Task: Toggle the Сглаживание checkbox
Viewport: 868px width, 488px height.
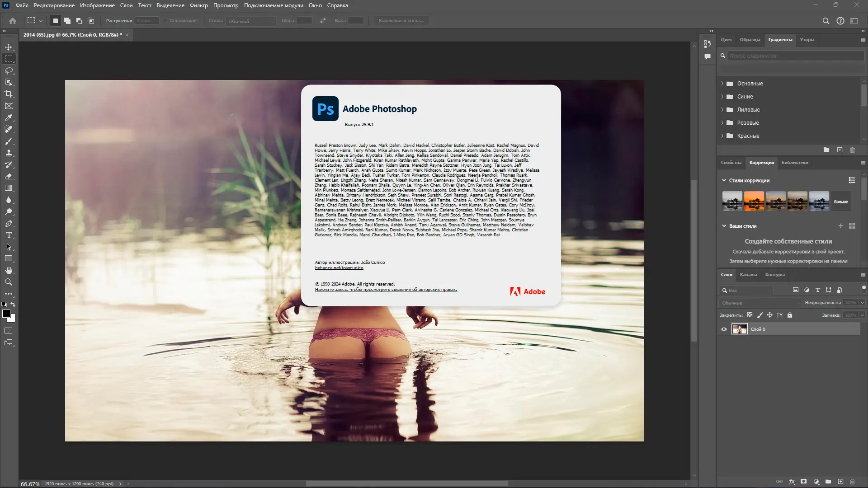Action: 166,21
